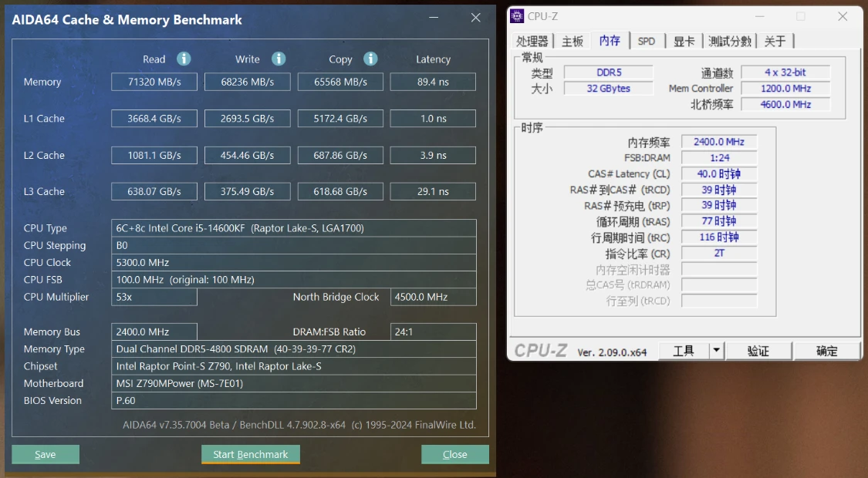Switch to the 測試分數 tab in CPU-Z

coord(730,41)
